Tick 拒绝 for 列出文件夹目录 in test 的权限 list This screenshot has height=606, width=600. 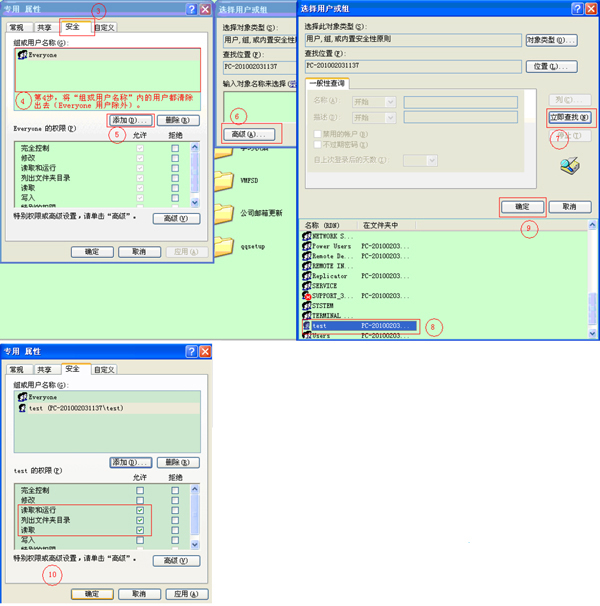tap(175, 520)
